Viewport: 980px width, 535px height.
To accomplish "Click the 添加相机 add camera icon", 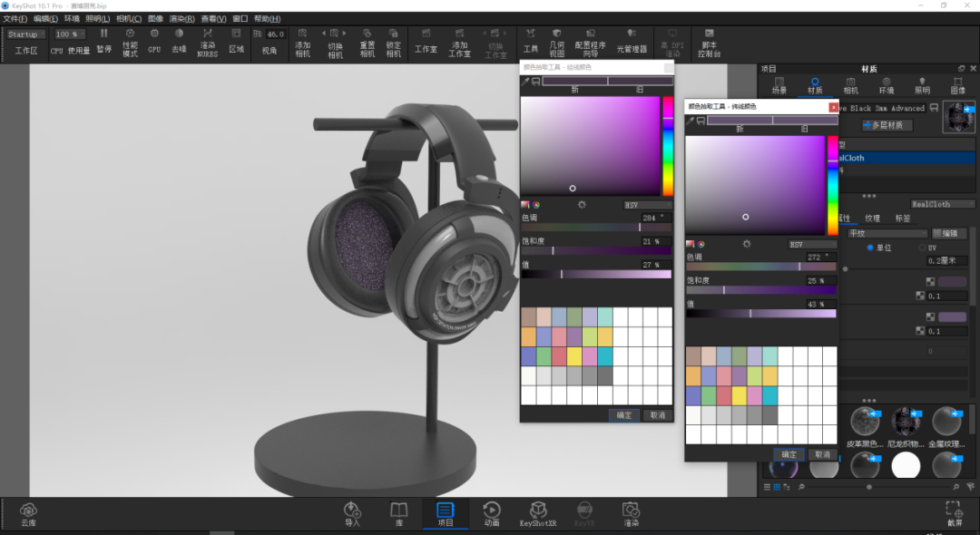I will [x=302, y=43].
